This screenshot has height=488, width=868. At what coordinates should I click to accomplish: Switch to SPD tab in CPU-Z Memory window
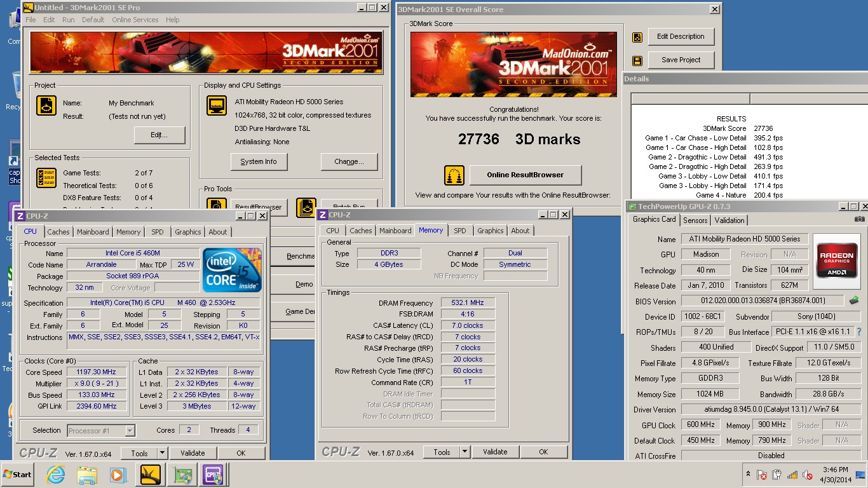tap(460, 231)
